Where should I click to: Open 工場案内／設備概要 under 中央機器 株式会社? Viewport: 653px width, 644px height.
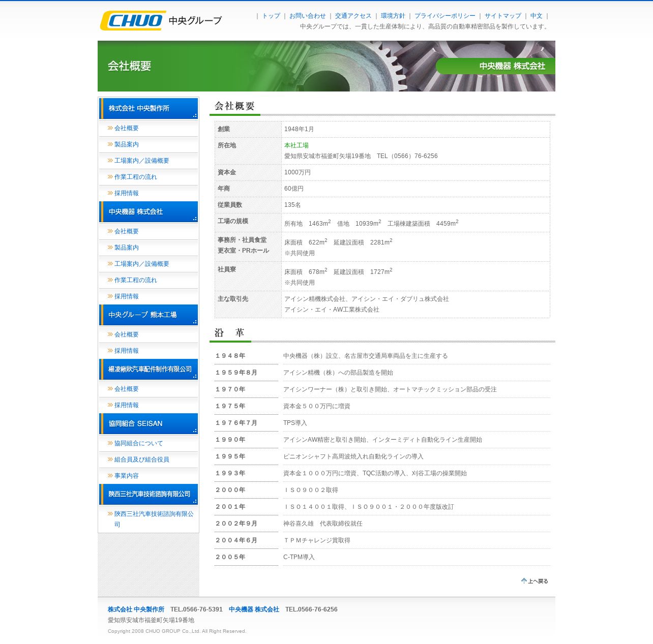click(x=141, y=264)
